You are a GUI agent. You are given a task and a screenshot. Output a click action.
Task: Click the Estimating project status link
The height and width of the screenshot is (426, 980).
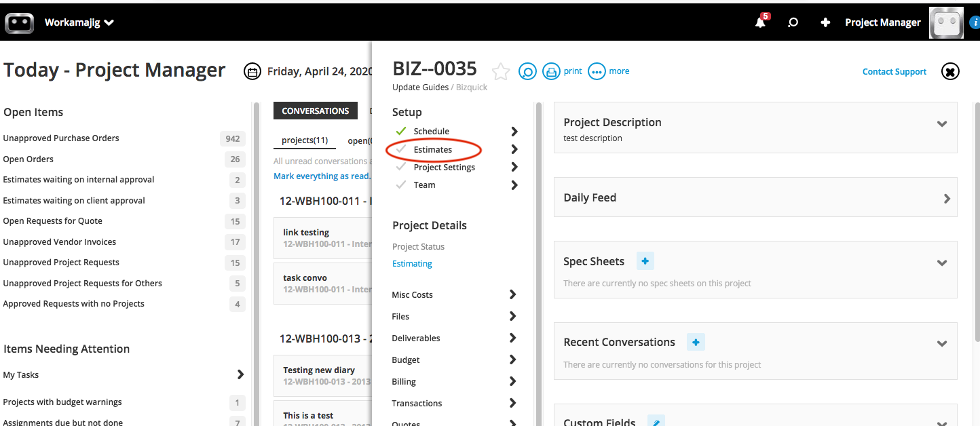(x=412, y=264)
